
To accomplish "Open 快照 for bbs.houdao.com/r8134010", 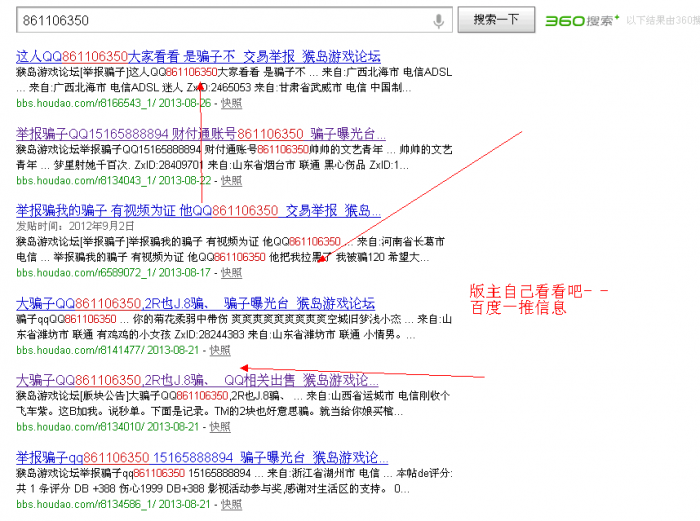I will (x=220, y=427).
